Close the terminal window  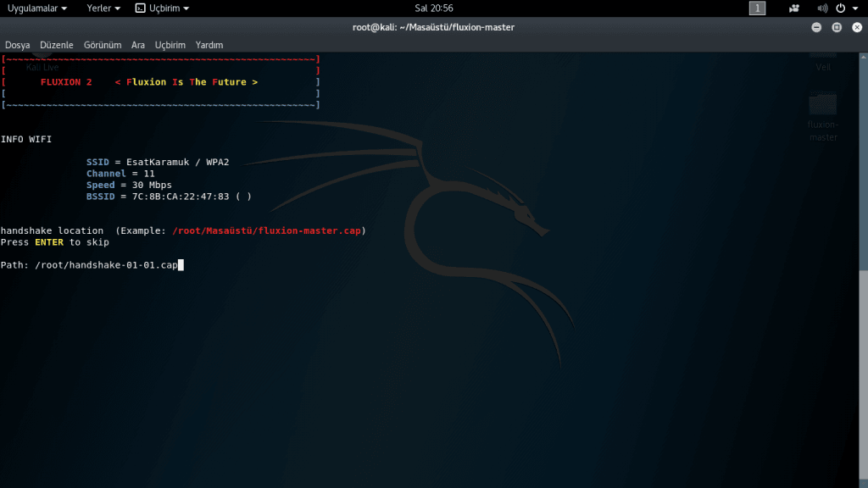(x=857, y=27)
